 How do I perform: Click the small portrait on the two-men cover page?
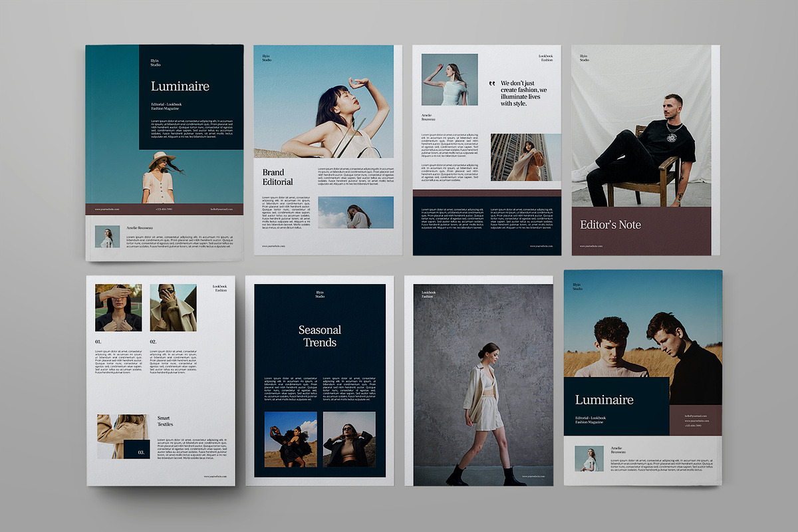pos(589,459)
